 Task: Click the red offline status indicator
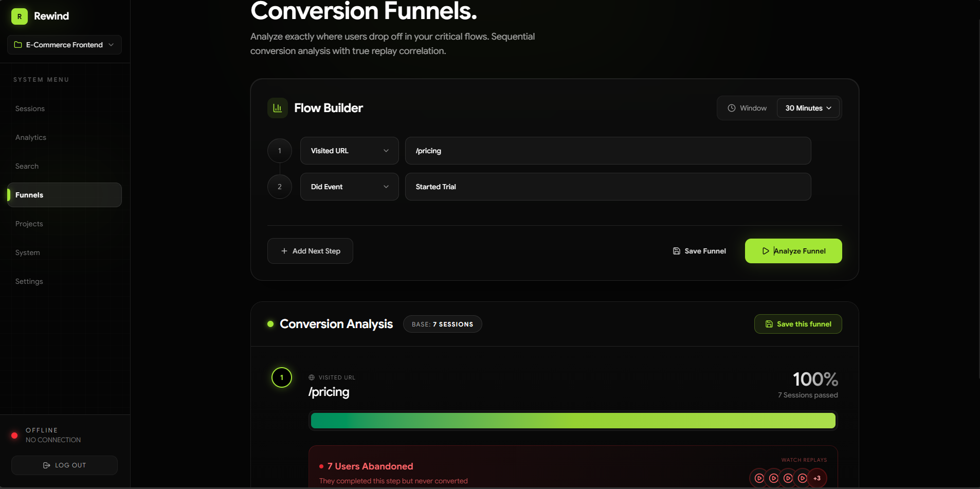coord(14,436)
